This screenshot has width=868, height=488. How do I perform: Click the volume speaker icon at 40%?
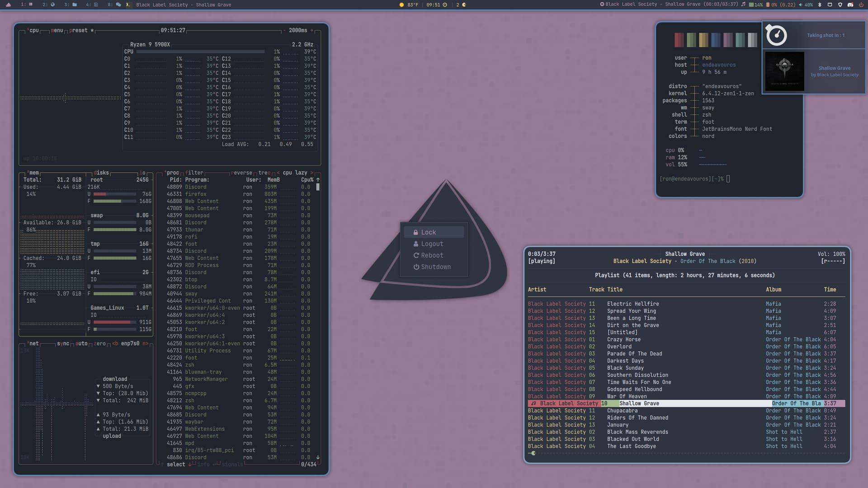(801, 5)
